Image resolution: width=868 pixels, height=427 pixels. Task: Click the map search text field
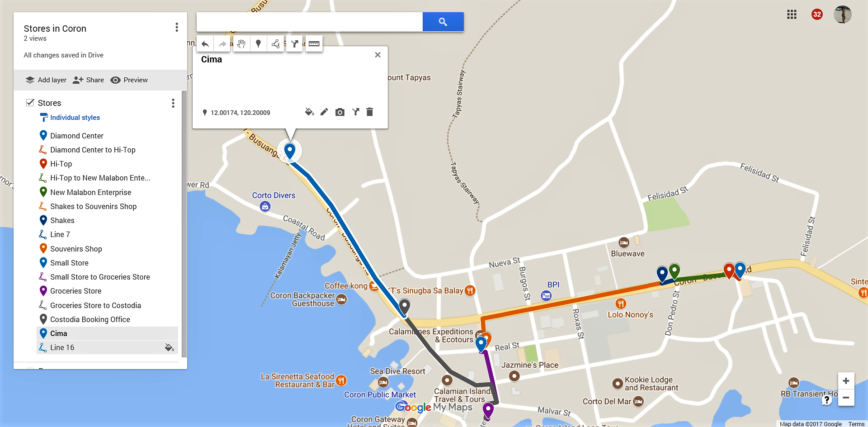pos(310,22)
